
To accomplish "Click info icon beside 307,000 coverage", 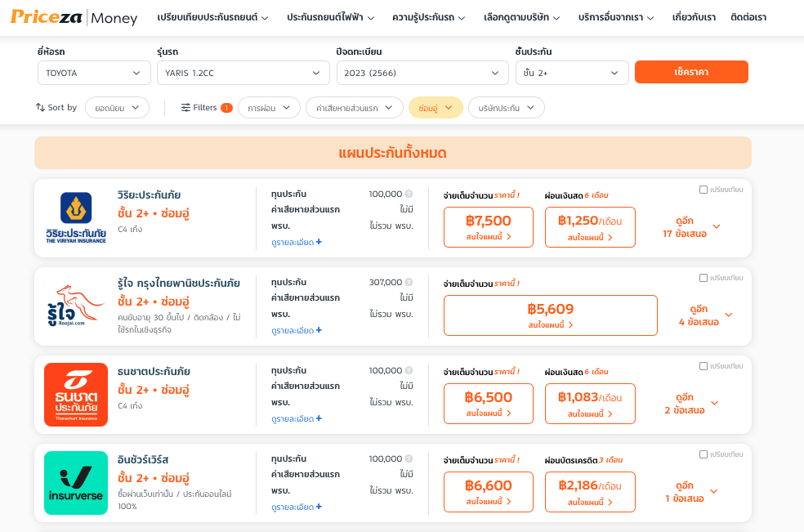I will [409, 282].
